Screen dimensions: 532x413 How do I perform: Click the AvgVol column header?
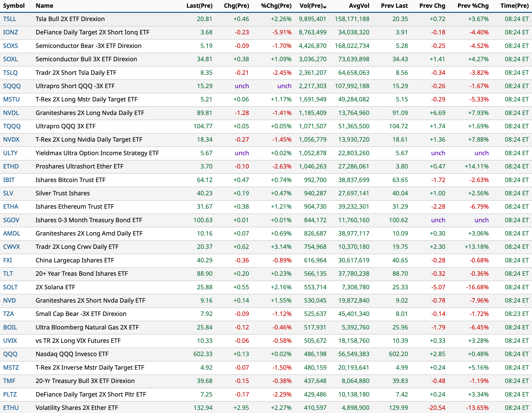(359, 6)
